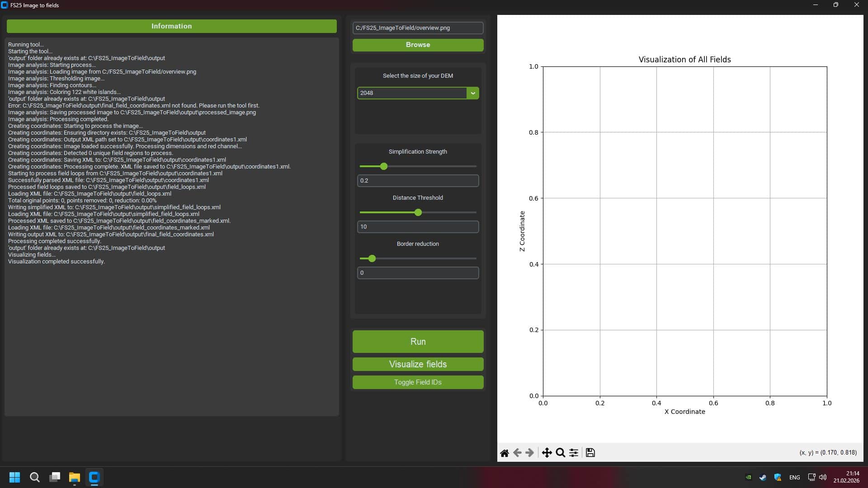Viewport: 868px width, 488px height.
Task: Select the pan tool in the plot toolbar
Action: tap(547, 453)
